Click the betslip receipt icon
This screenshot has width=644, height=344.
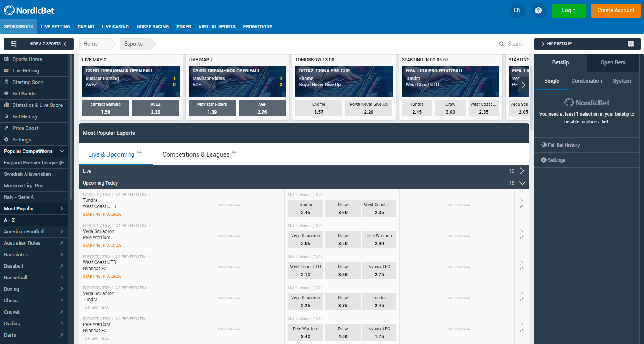click(x=630, y=44)
